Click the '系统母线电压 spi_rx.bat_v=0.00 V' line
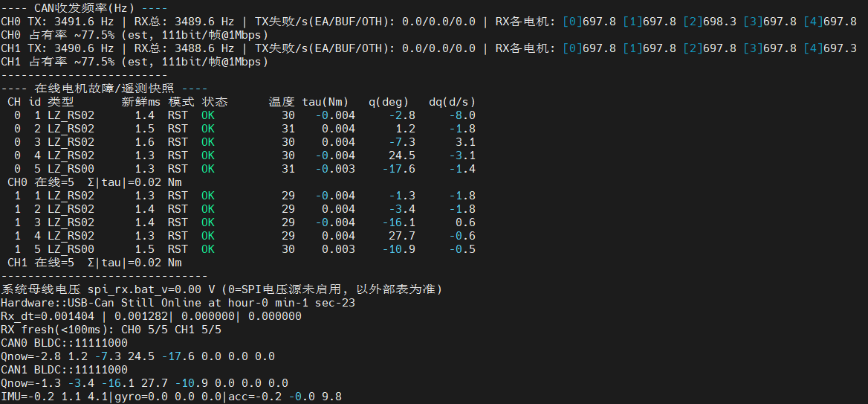This screenshot has width=868, height=404. click(221, 289)
